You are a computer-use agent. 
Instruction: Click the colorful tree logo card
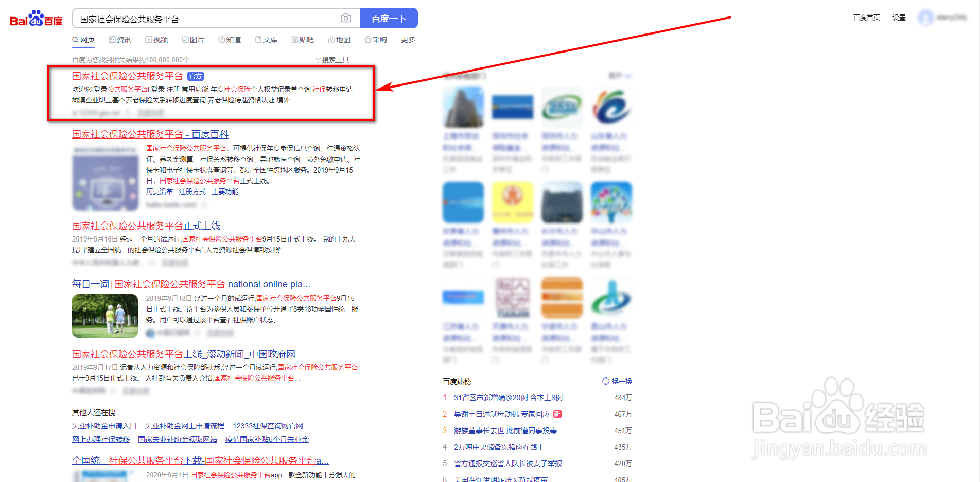[x=611, y=202]
